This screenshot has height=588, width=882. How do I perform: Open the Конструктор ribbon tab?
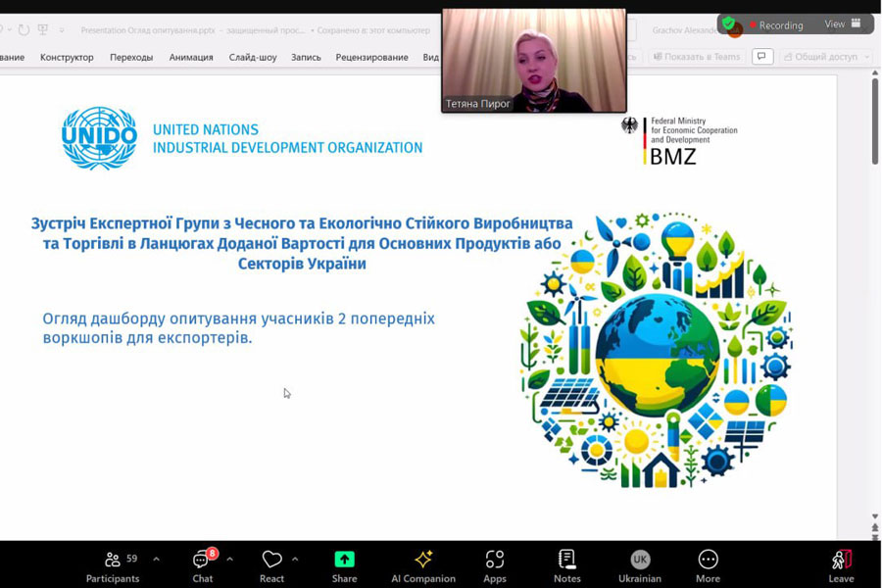[67, 57]
